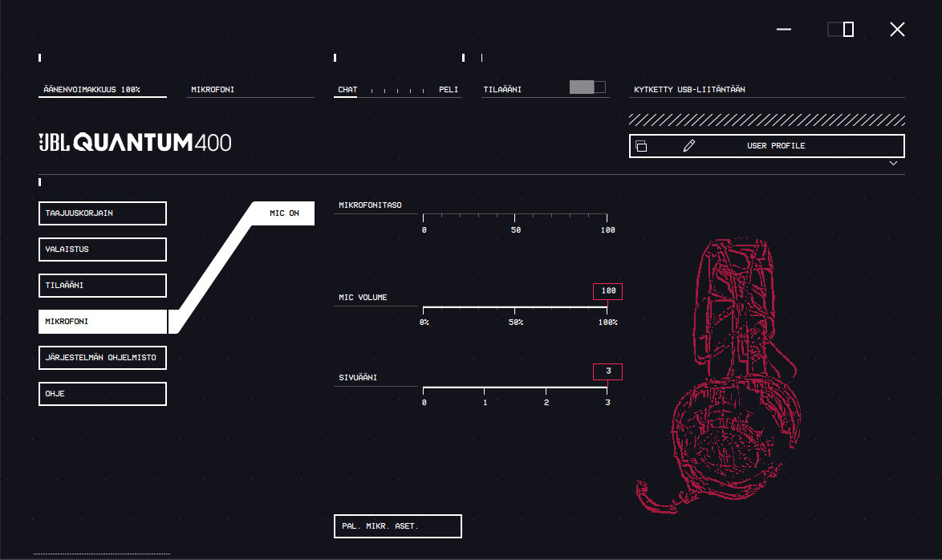
Task: Minimize the JBL QuantumENGINE window
Action: point(783,30)
